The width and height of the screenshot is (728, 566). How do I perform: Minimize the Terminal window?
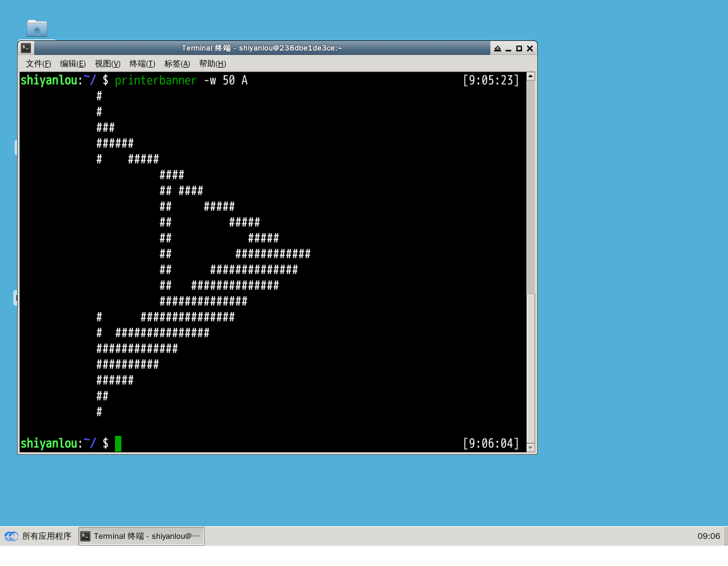[x=508, y=49]
